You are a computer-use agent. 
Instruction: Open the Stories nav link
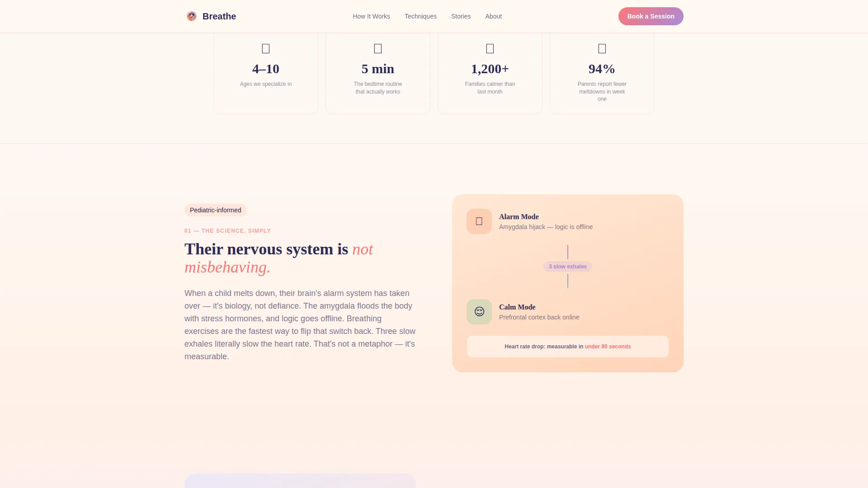pyautogui.click(x=461, y=16)
